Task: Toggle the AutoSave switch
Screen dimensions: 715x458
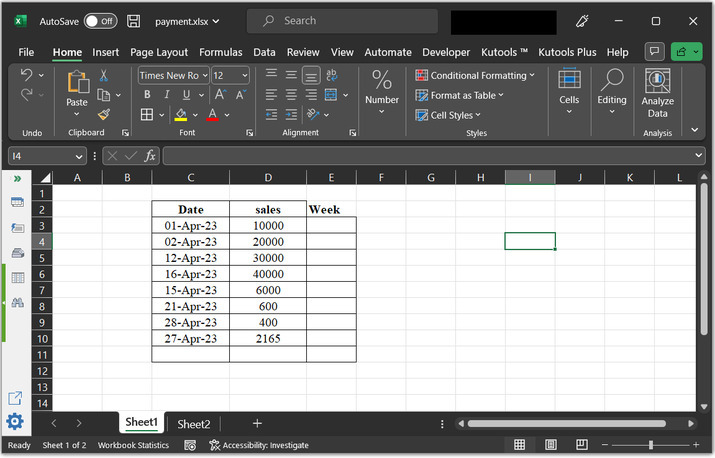Action: (x=99, y=21)
